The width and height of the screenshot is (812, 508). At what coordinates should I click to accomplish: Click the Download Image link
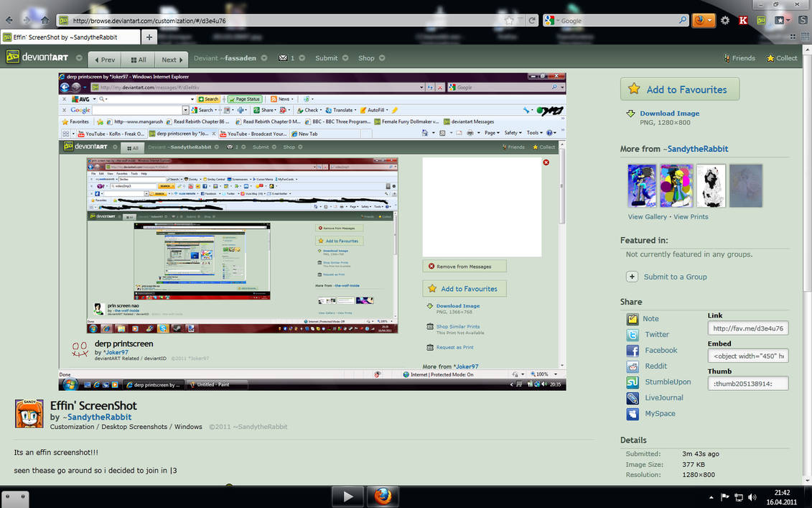669,113
